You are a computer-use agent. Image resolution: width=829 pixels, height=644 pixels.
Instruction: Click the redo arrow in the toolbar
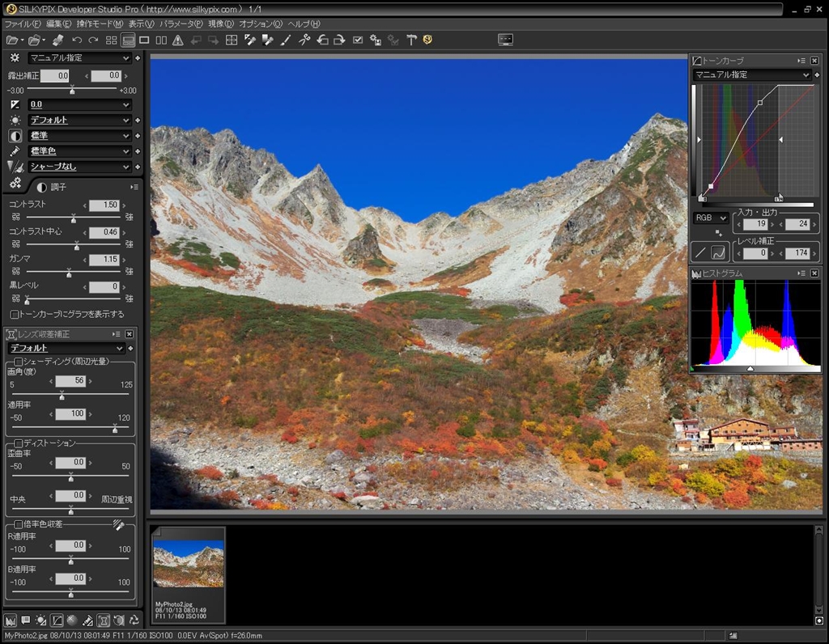click(93, 40)
